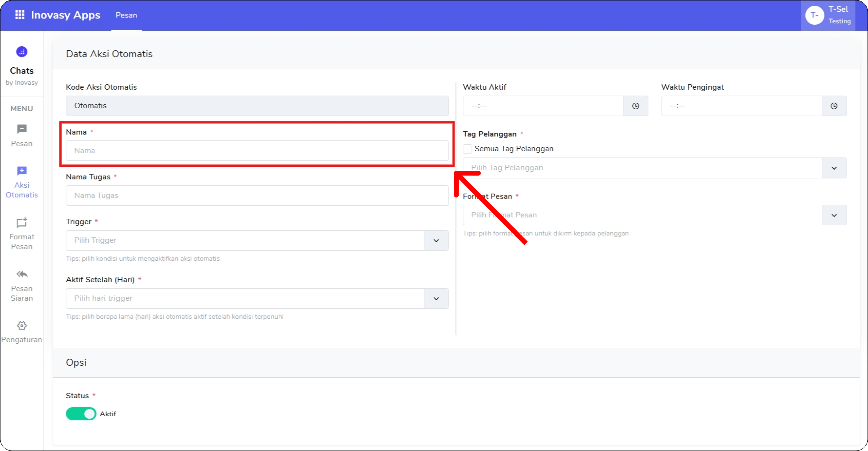Click the Waktu Aktif clock icon
Screen dimensions: 868x451
point(635,106)
